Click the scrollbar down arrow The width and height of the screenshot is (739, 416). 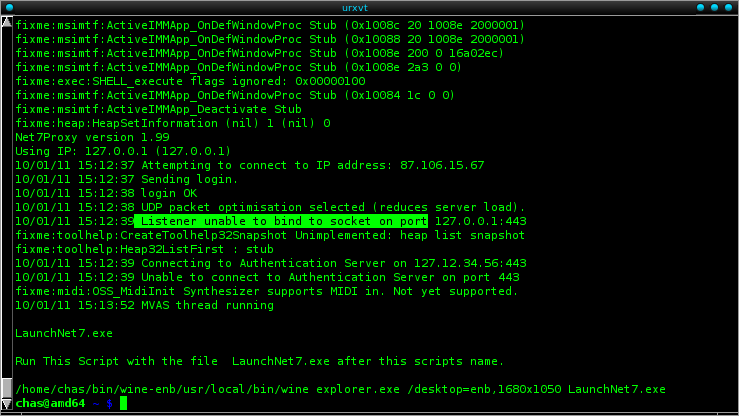(x=7, y=404)
